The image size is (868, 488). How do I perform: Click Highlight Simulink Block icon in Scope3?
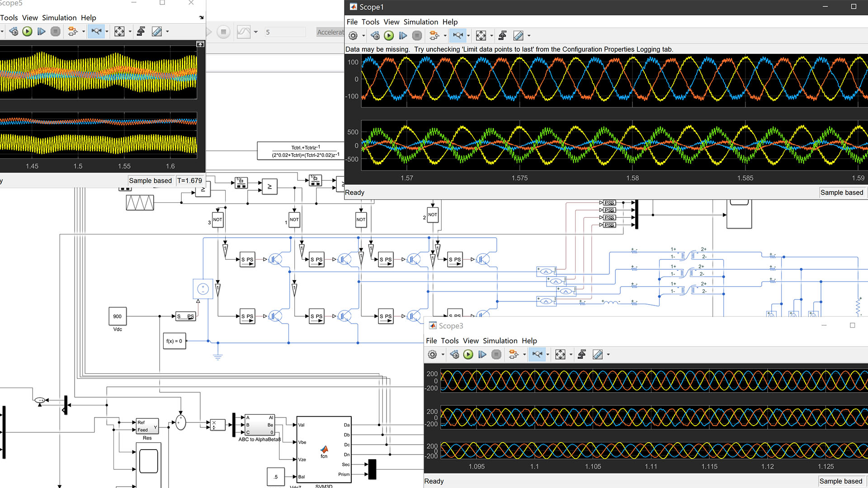point(514,355)
